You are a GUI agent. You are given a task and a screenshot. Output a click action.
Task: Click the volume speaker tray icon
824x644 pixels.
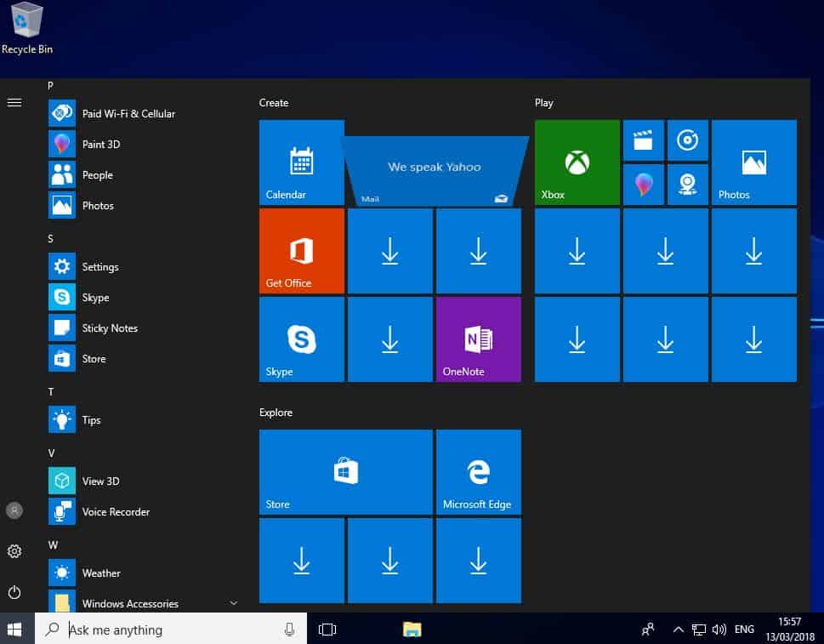click(719, 630)
